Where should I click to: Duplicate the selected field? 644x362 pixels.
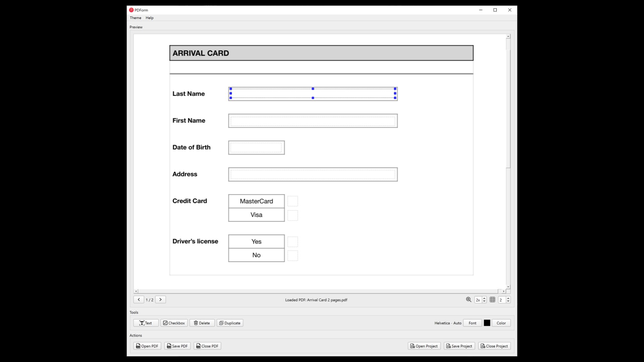[230, 323]
